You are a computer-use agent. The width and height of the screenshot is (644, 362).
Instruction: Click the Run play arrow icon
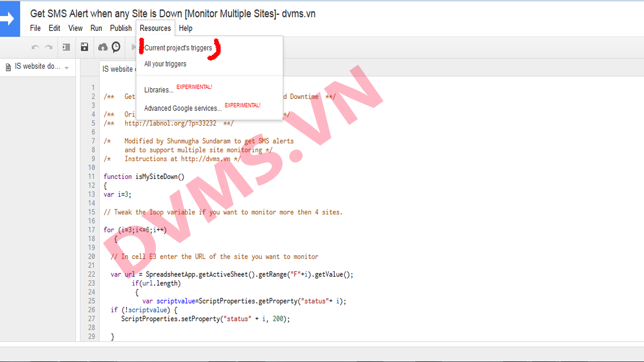[x=134, y=47]
